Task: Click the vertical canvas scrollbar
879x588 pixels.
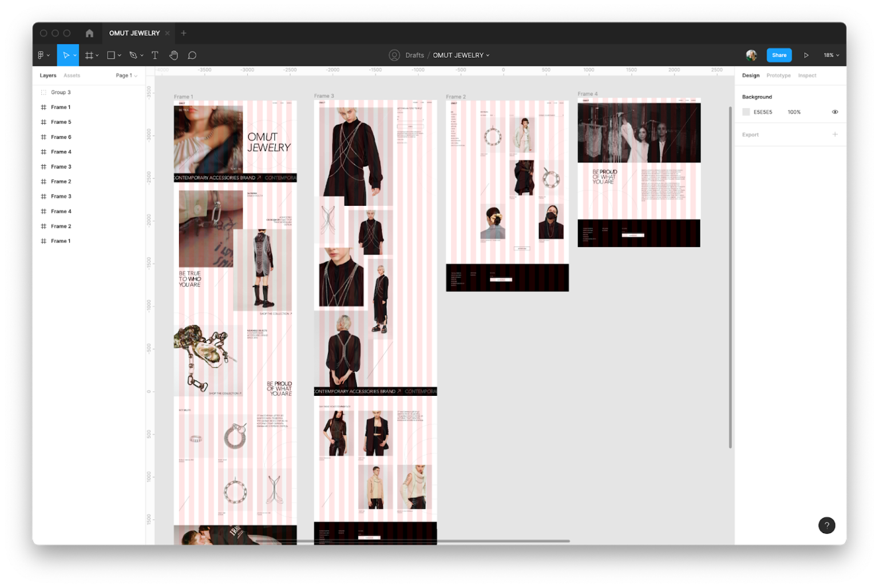Action: (x=730, y=277)
